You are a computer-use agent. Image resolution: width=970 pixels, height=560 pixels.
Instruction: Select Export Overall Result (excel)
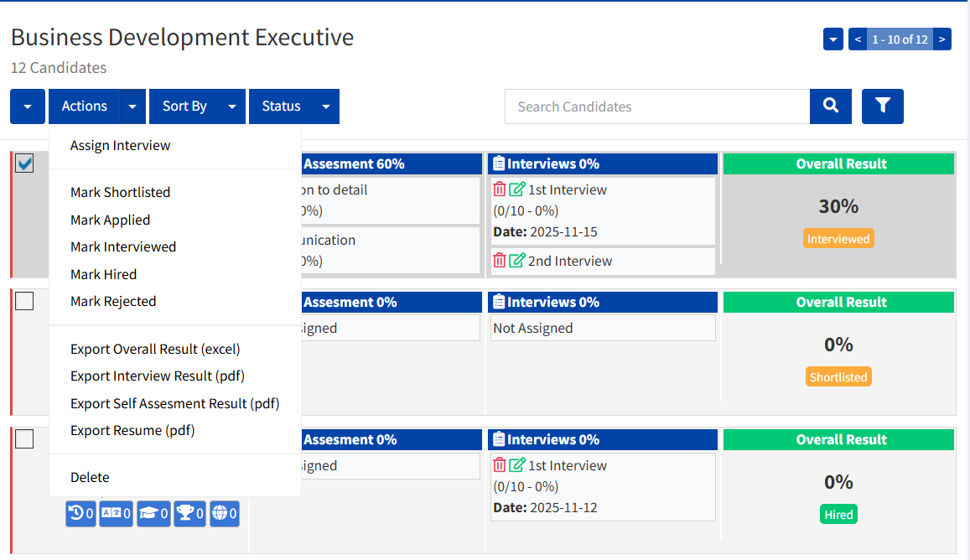(x=155, y=349)
